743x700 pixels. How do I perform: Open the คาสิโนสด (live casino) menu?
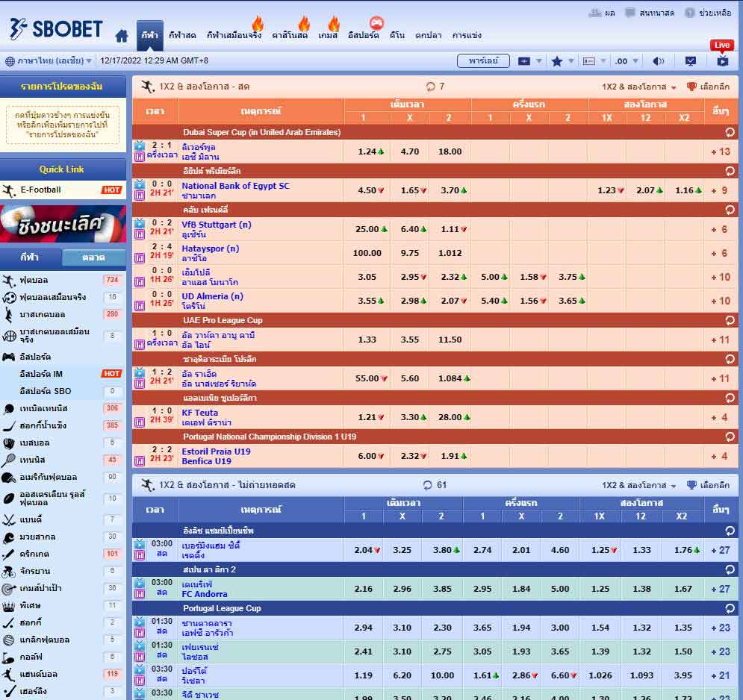[290, 35]
